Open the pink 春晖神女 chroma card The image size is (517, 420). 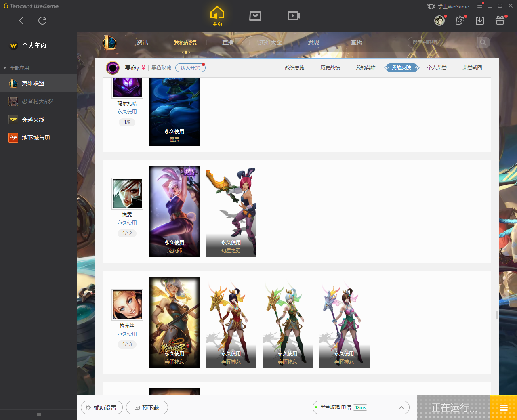pyautogui.click(x=344, y=322)
